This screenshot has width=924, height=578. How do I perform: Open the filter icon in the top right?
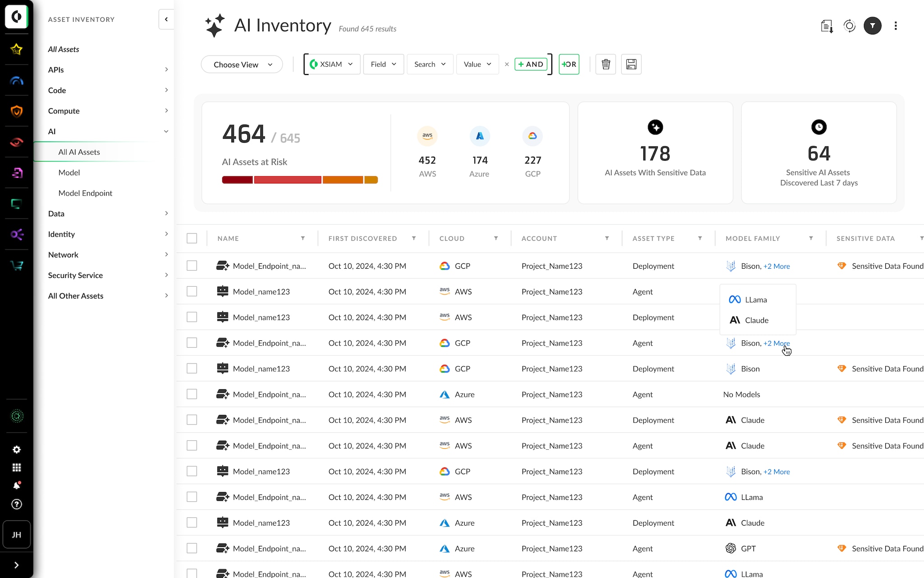(x=873, y=26)
